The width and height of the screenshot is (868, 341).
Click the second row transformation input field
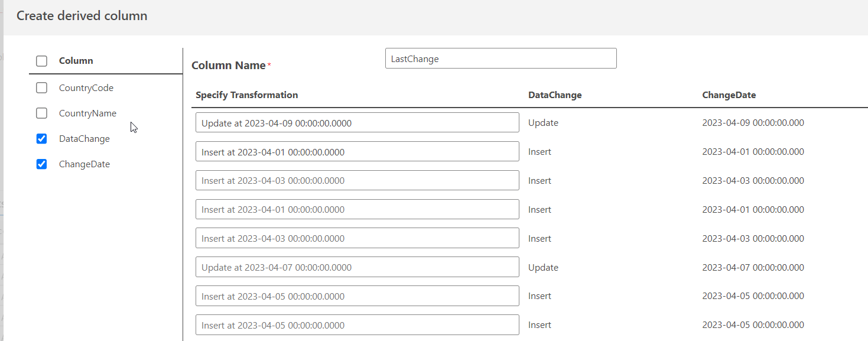pyautogui.click(x=357, y=152)
